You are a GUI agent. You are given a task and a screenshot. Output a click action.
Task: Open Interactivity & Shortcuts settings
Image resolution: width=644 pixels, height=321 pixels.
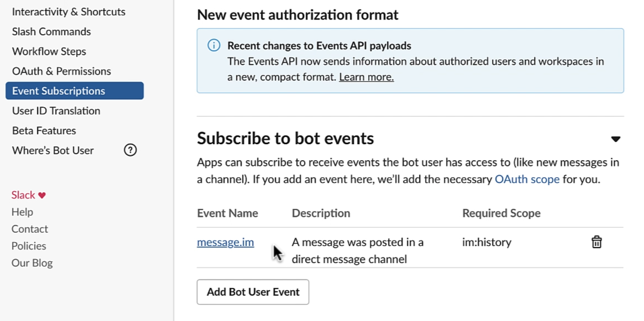click(69, 12)
